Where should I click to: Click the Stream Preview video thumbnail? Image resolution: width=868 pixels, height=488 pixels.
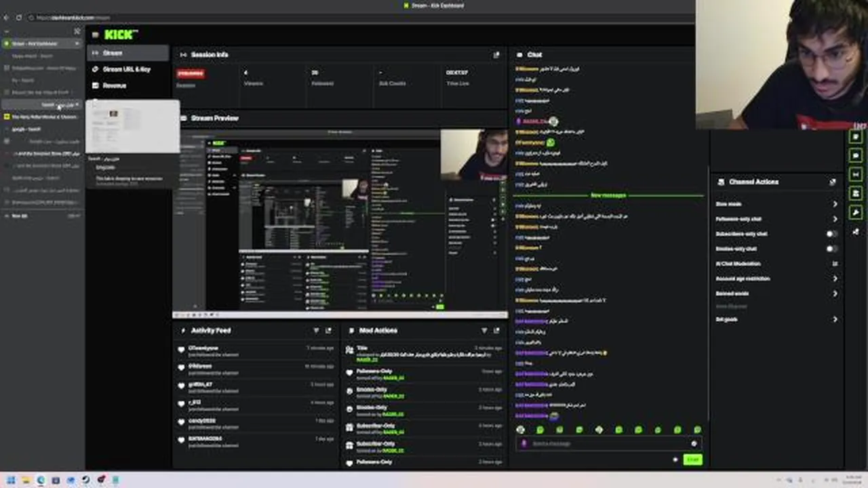340,223
